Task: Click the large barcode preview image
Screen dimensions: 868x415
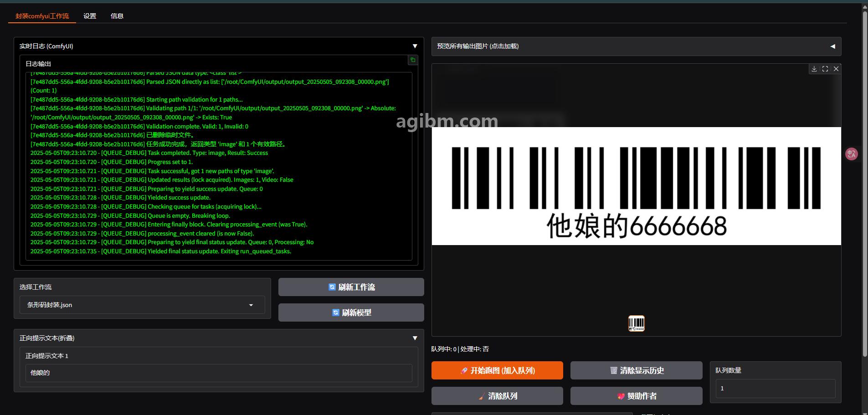Action: click(636, 186)
